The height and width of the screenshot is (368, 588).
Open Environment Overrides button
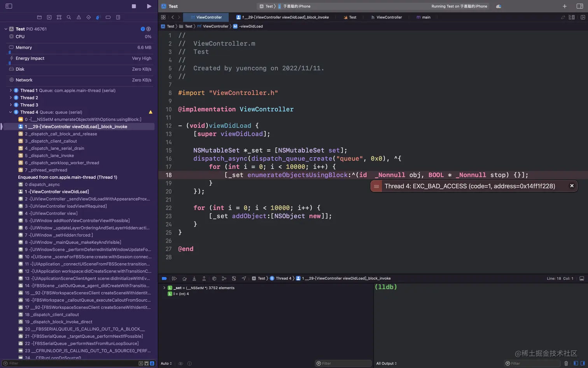click(x=234, y=278)
